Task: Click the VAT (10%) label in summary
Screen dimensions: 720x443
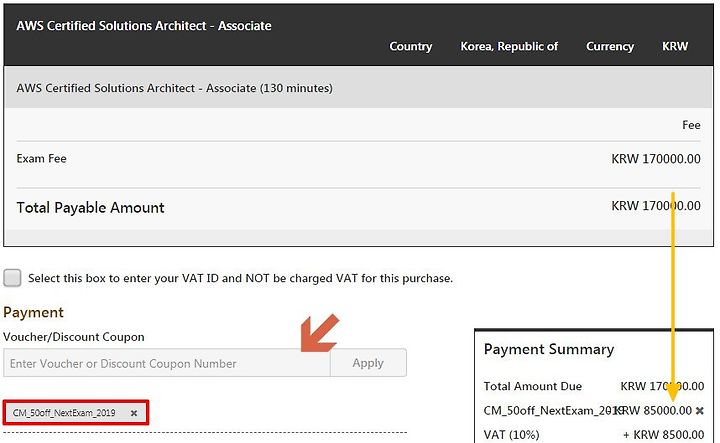Action: [x=512, y=434]
